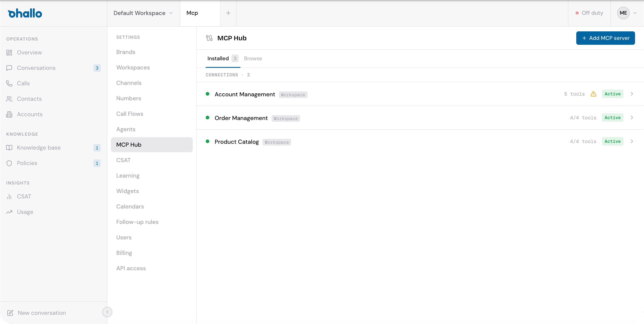
Task: Toggle the Off duty status
Action: pos(589,13)
